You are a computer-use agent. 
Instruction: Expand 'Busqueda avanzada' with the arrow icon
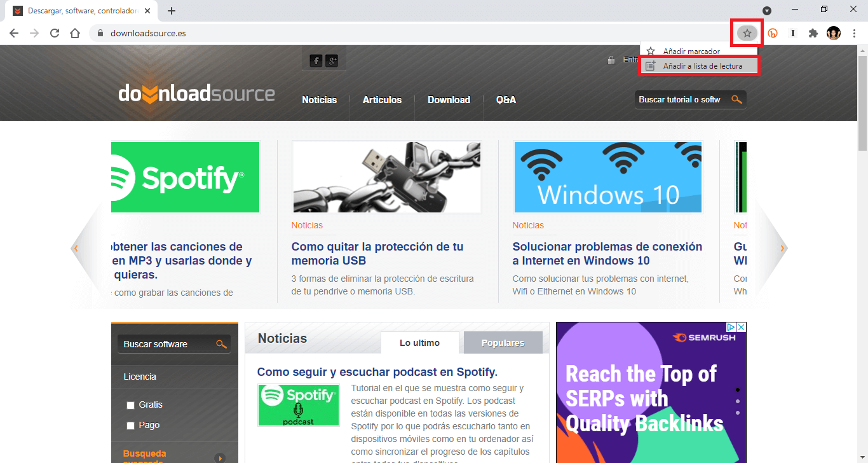(220, 457)
